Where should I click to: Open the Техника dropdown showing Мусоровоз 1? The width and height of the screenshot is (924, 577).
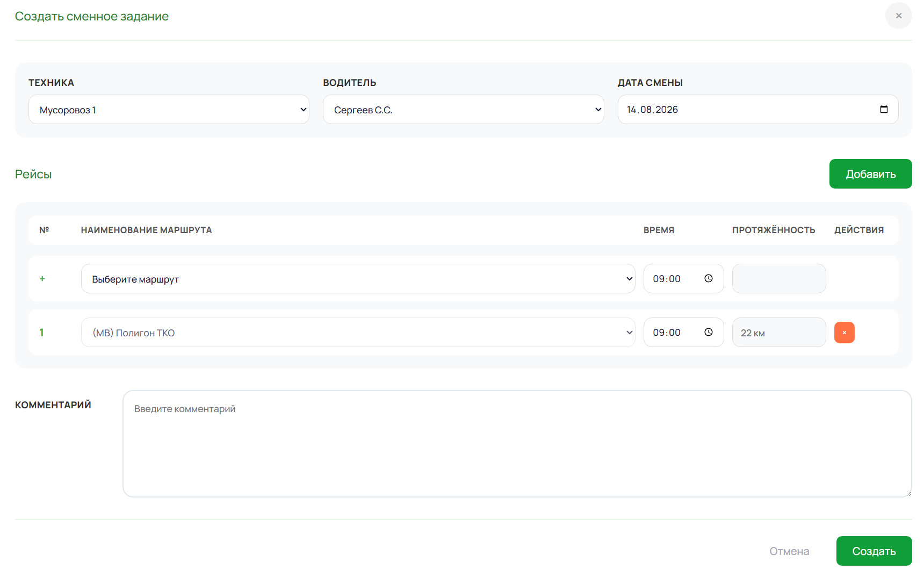click(x=169, y=110)
